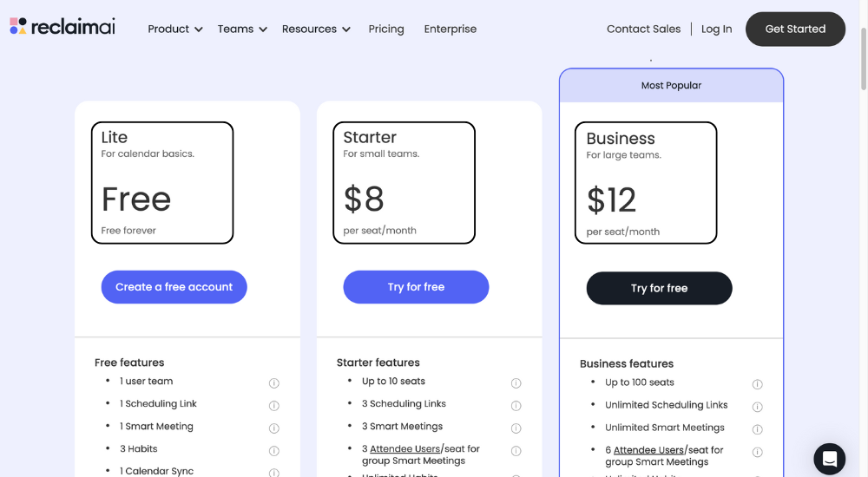Show info for 3 Habits feature

pos(274,450)
